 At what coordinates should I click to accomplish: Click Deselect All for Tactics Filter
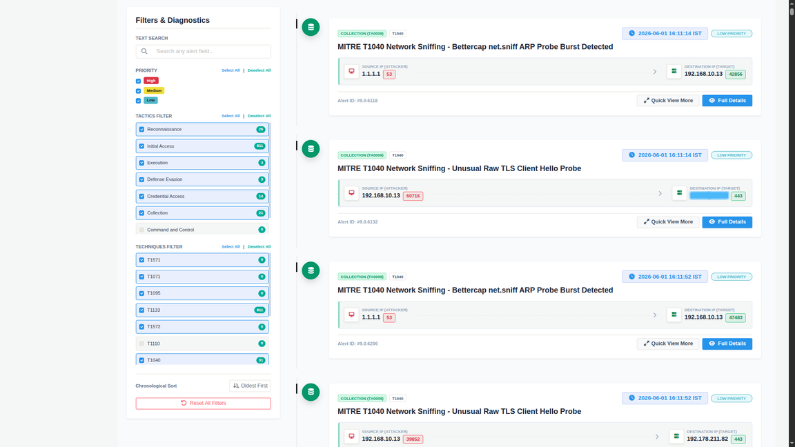[259, 116]
